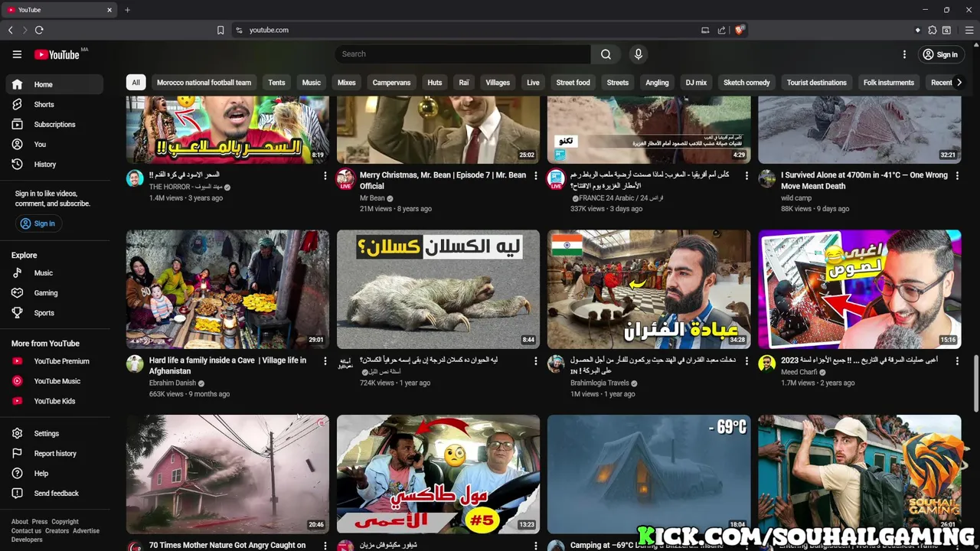980x551 pixels.
Task: Open the three-dot settings menu beside Sign in
Action: [x=904, y=54]
